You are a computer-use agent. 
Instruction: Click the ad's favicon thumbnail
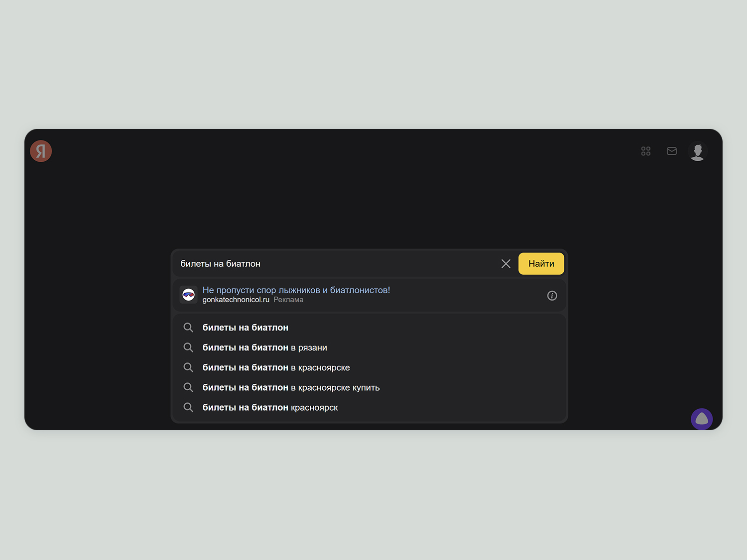click(x=188, y=295)
